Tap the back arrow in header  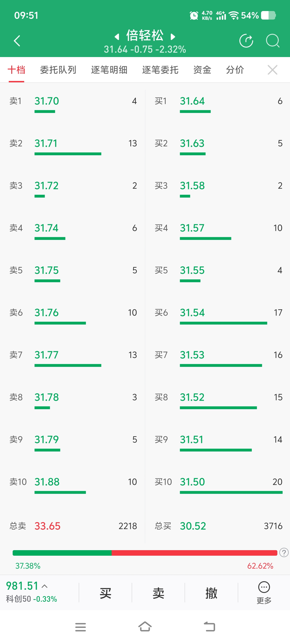click(17, 41)
